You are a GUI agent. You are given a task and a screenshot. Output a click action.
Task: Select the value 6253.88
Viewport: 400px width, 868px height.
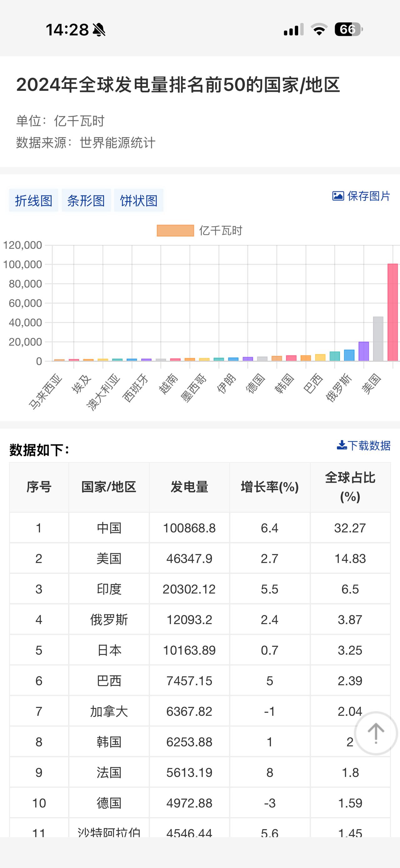(190, 742)
